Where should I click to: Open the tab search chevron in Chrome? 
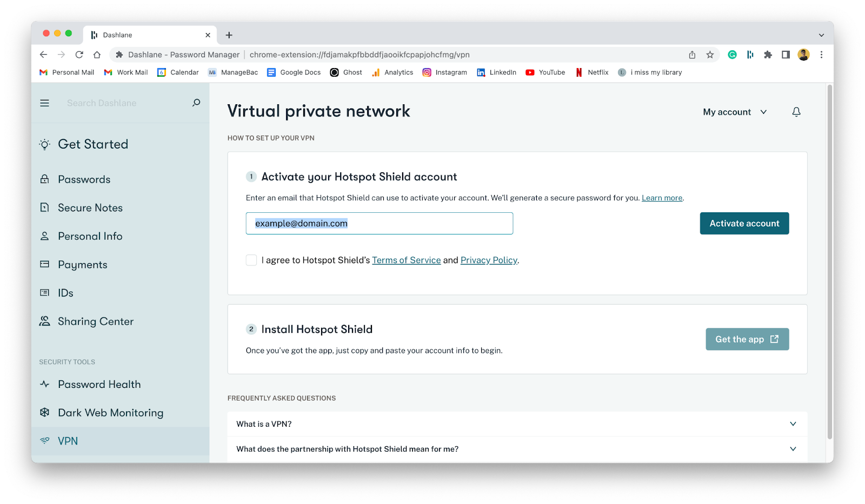[x=821, y=35]
